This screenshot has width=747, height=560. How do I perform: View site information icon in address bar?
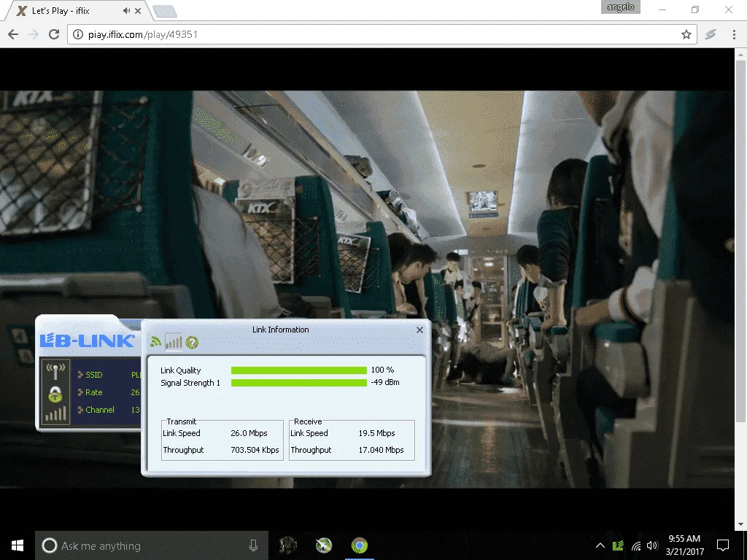click(x=77, y=34)
